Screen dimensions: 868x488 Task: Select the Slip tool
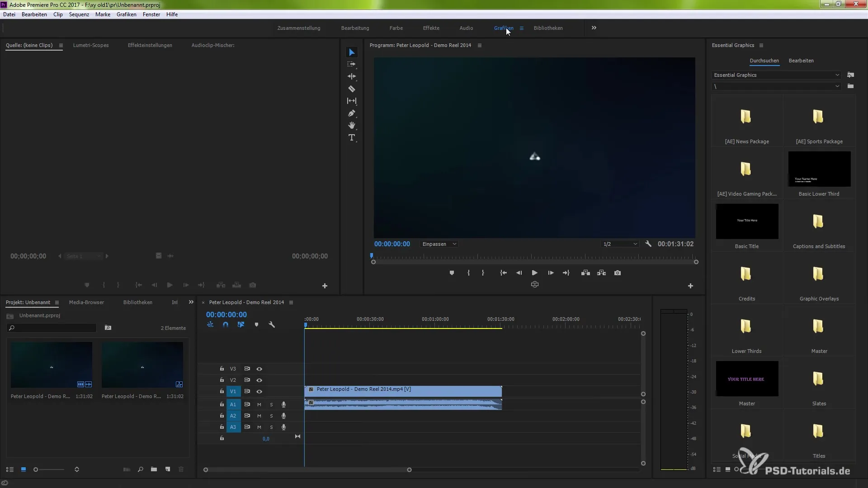pos(352,101)
